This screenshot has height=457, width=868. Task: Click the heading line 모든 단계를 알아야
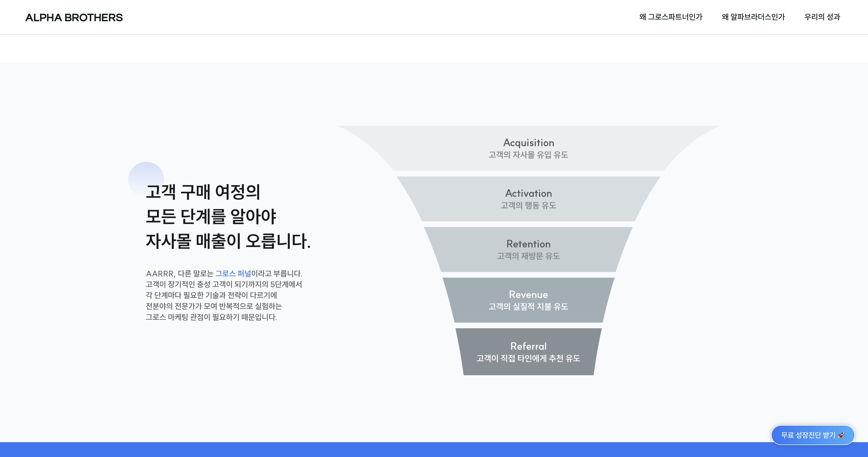[x=211, y=216]
